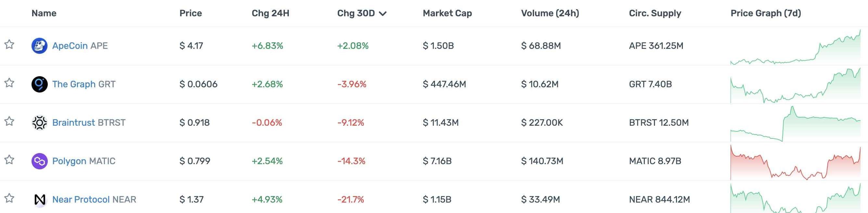Sort the table by Market Cap

447,13
